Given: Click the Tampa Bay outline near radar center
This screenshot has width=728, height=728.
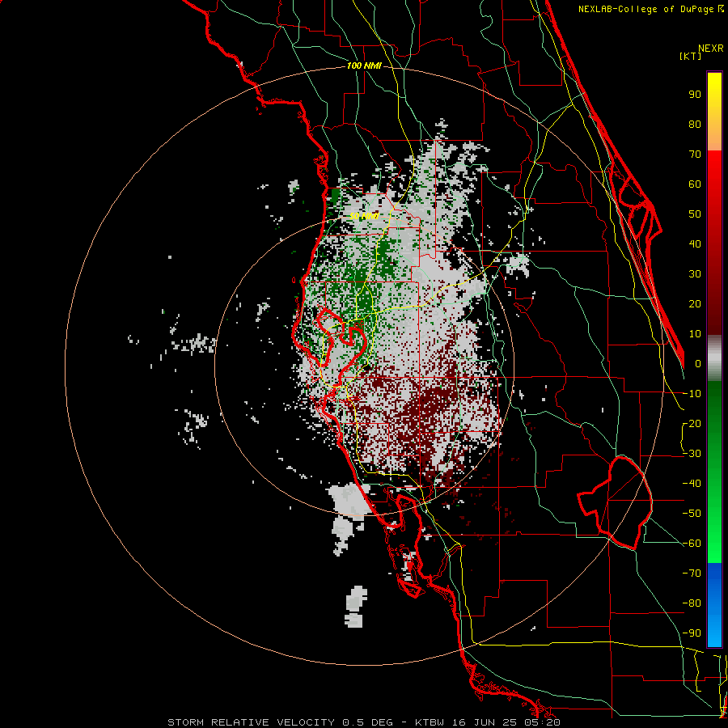Looking at the screenshot, I should 343,346.
